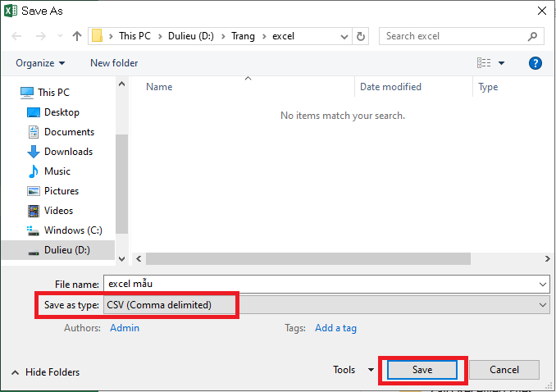Viewport: 556px width, 392px height.
Task: Sort files by Date modified column
Action: 390,87
